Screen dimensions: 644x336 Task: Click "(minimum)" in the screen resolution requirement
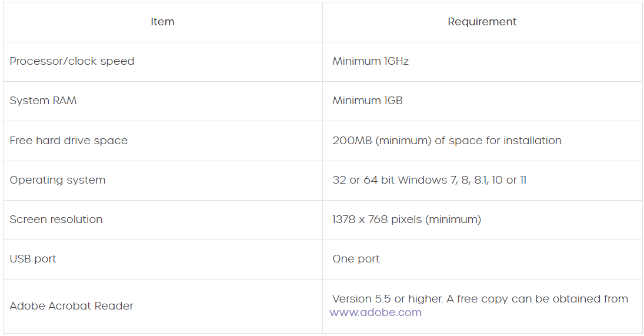(453, 219)
